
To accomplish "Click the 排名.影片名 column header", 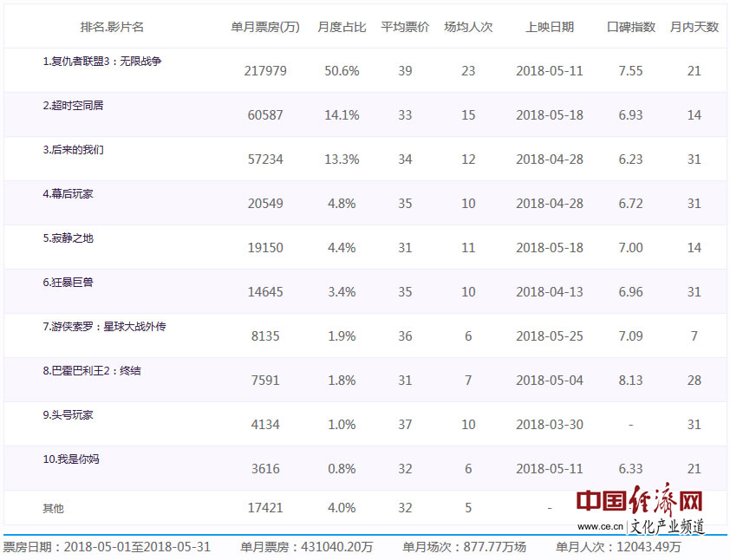I will (x=112, y=27).
